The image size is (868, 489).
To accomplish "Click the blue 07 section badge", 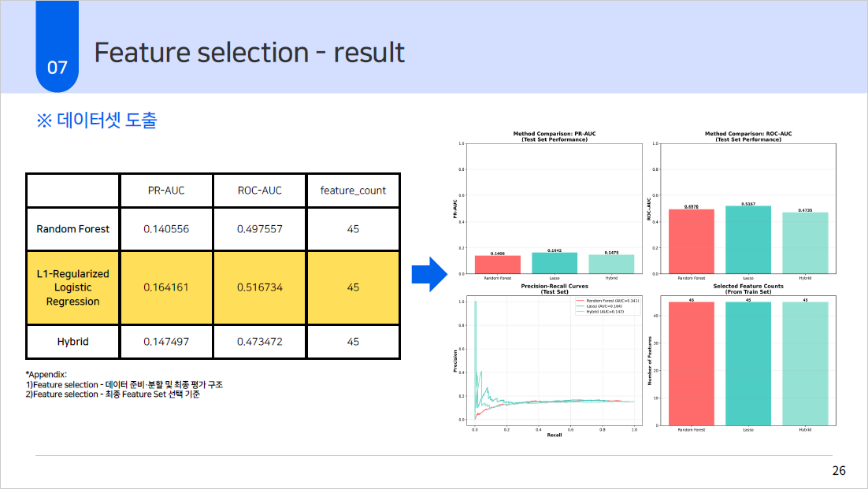I will pos(57,67).
